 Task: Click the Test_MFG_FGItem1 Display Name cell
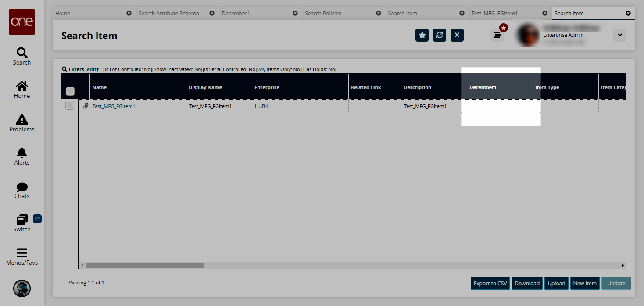click(219, 106)
